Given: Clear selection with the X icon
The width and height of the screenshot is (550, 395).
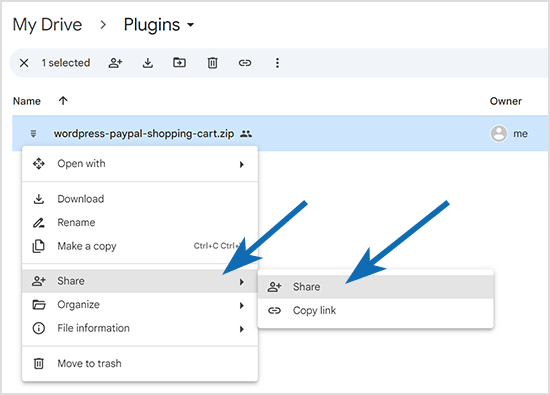Looking at the screenshot, I should point(24,63).
